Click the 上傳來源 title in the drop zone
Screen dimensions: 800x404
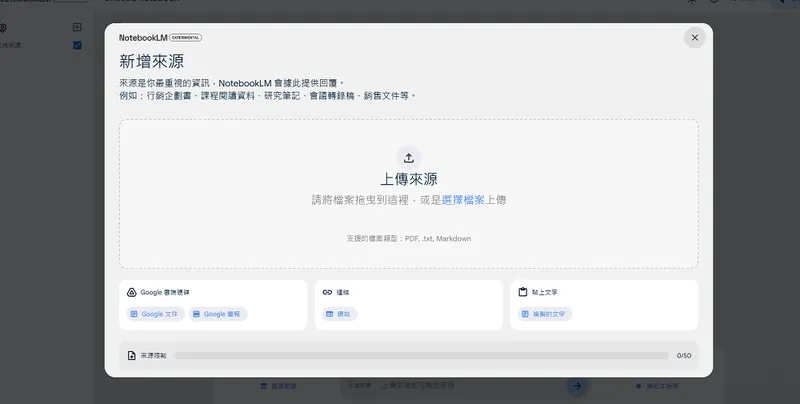pyautogui.click(x=409, y=179)
